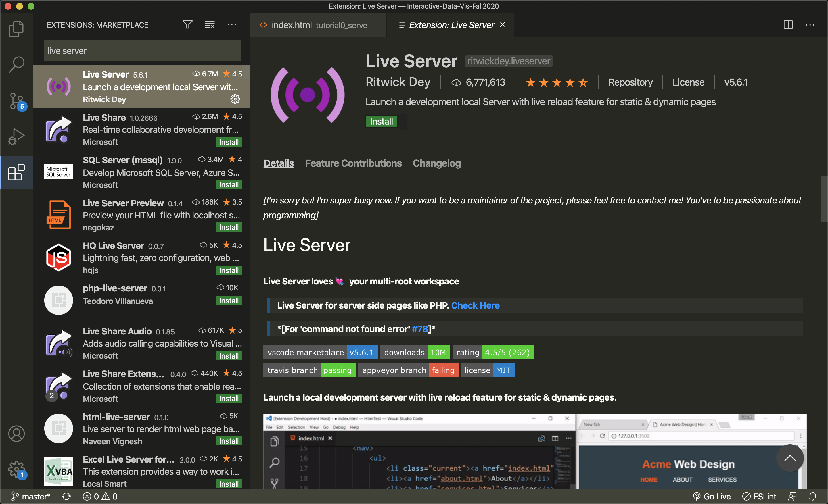
Task: Click the live server search input field
Action: (143, 51)
